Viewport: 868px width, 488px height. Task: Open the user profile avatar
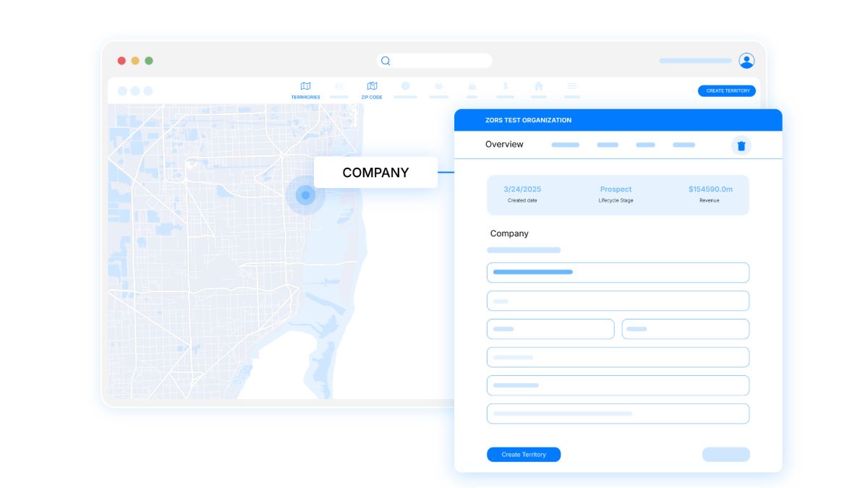(746, 61)
